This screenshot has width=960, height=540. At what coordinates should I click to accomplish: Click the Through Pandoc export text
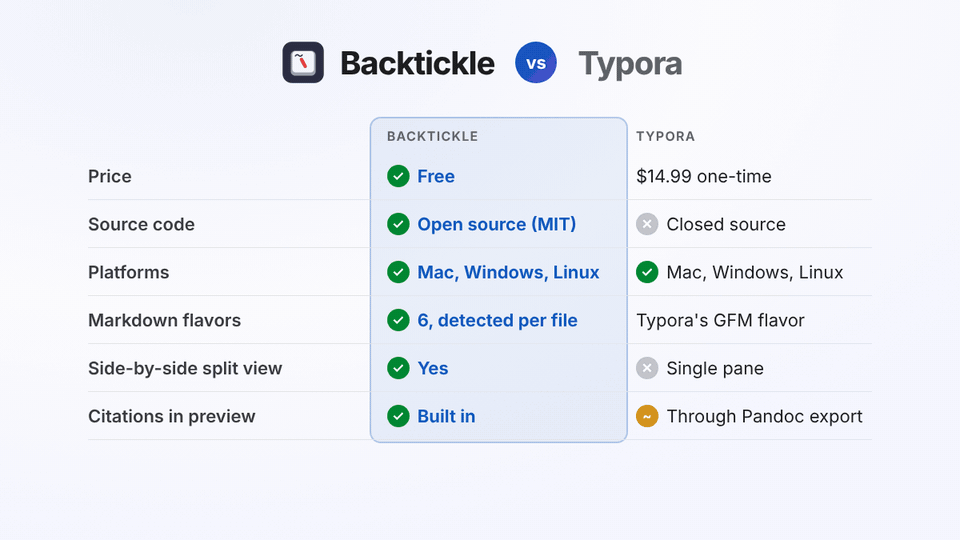pos(765,416)
